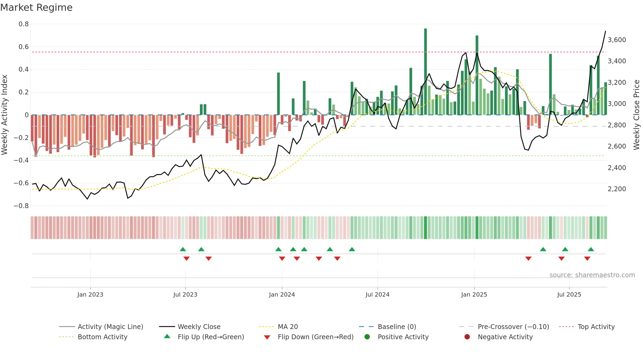Click the 2,800 price axis label
This screenshot has height=362, width=644.
point(617,125)
